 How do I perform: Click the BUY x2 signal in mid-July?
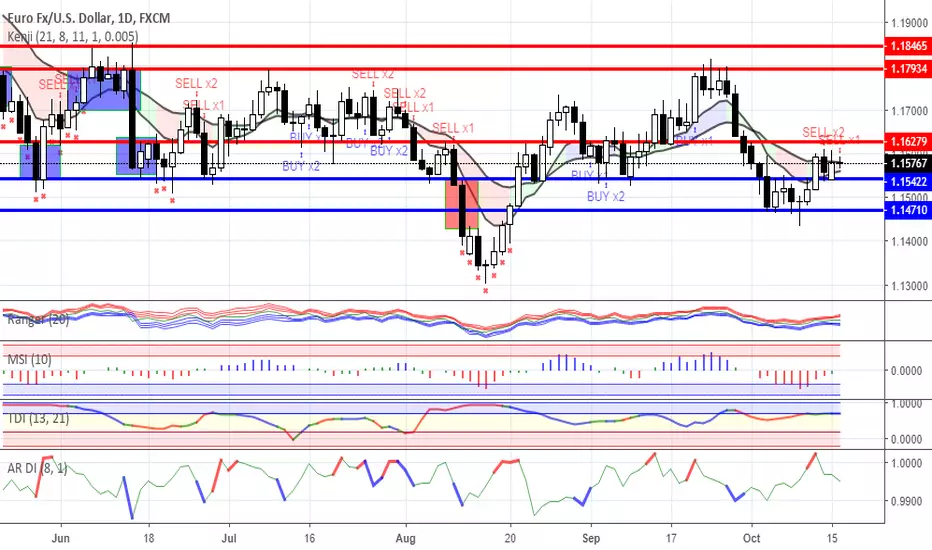click(x=301, y=166)
